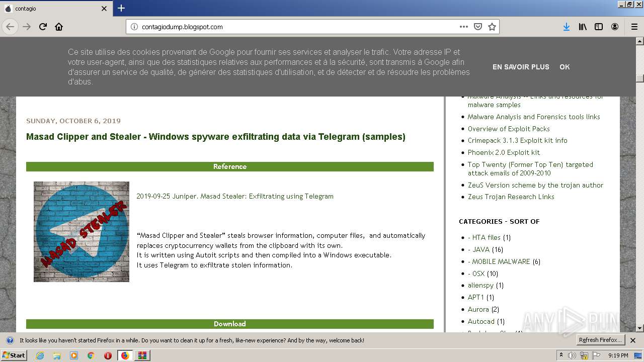Show site information for contagiodump
Screen dimensions: 644x362
coord(134,27)
